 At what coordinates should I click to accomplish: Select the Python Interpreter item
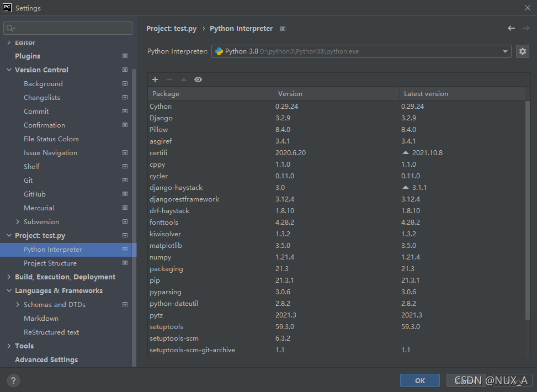[68, 250]
